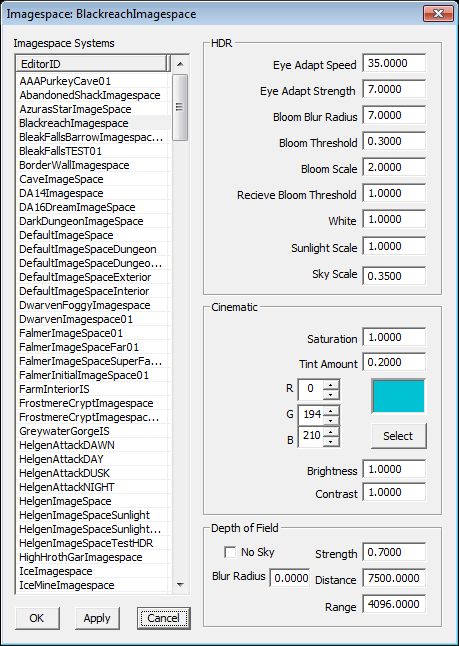The image size is (459, 646).
Task: Decrease the B color value spinner
Action: pyautogui.click(x=331, y=441)
